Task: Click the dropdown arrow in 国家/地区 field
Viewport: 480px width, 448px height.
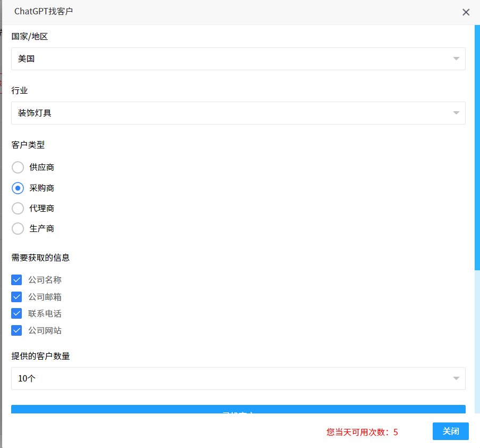Action: coord(456,59)
